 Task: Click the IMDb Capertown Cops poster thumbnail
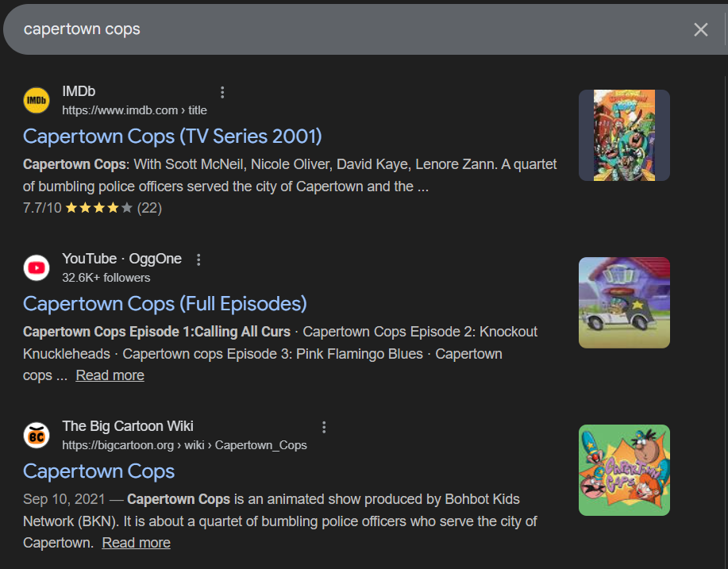click(624, 135)
